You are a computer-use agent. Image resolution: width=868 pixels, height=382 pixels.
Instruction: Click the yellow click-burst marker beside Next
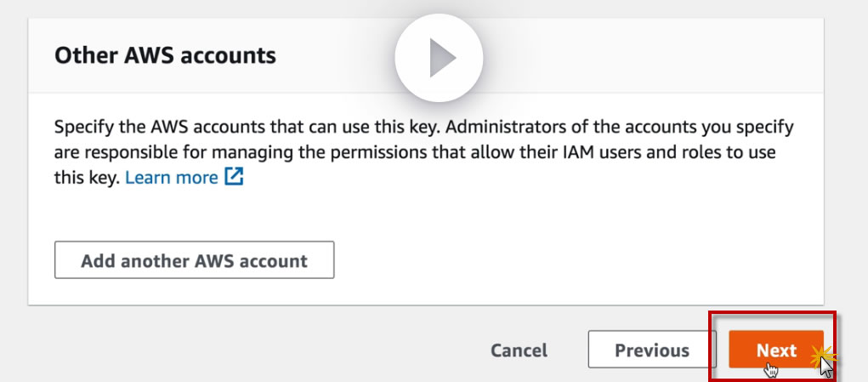821,359
